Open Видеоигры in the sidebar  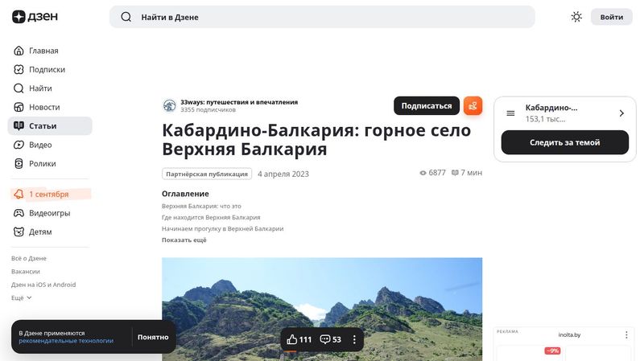coord(49,213)
